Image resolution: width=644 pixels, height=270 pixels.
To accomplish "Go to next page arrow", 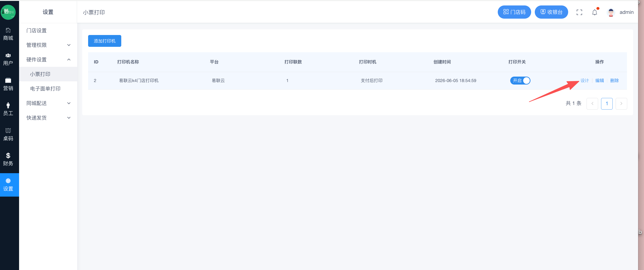I will tap(621, 104).
